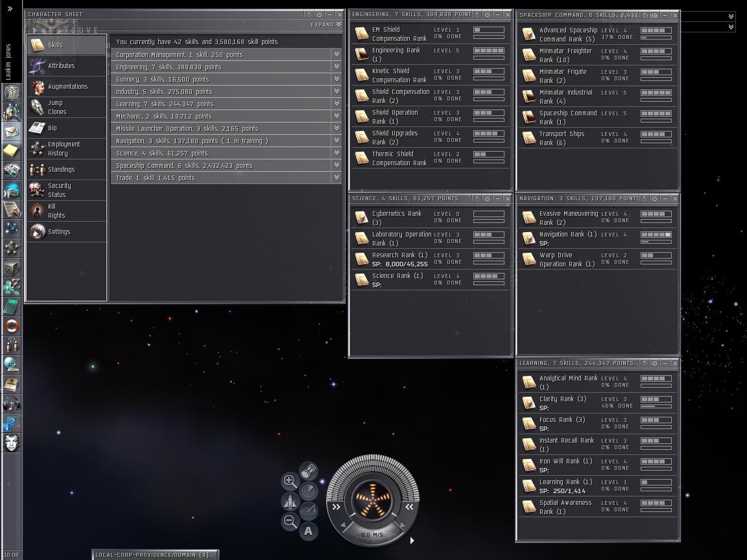Toggle the tactical overlay icon on HUD
The height and width of the screenshot is (560, 747).
[309, 511]
